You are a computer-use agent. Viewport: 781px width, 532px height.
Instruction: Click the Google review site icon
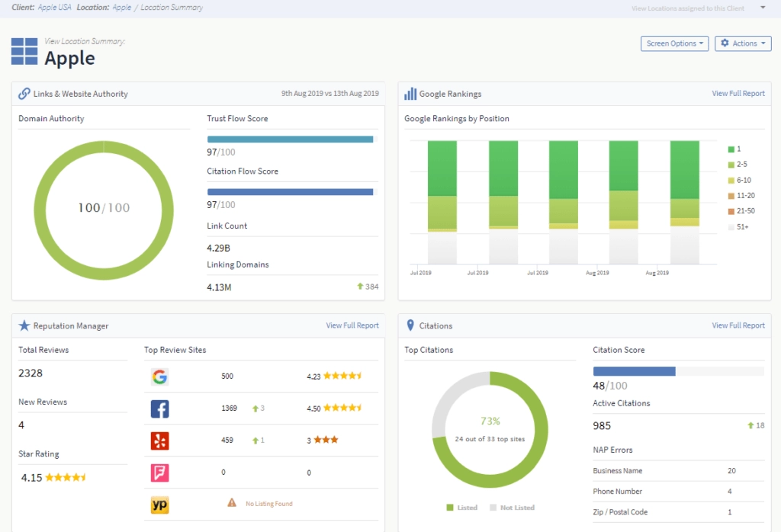pos(159,377)
